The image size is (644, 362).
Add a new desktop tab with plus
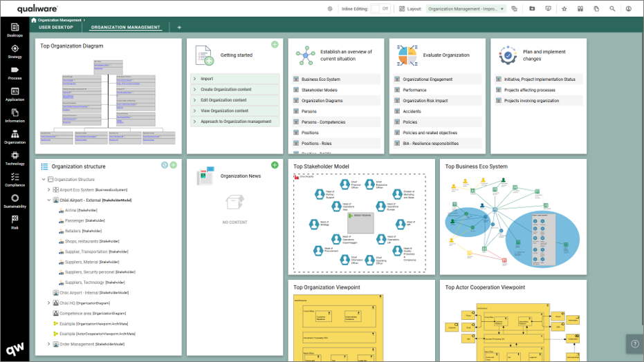click(x=179, y=28)
